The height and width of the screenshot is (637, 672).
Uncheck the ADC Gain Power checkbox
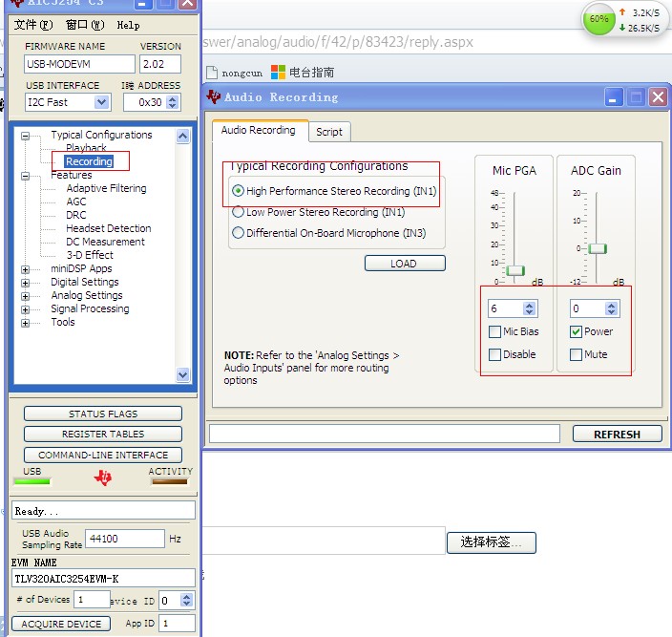click(x=576, y=331)
